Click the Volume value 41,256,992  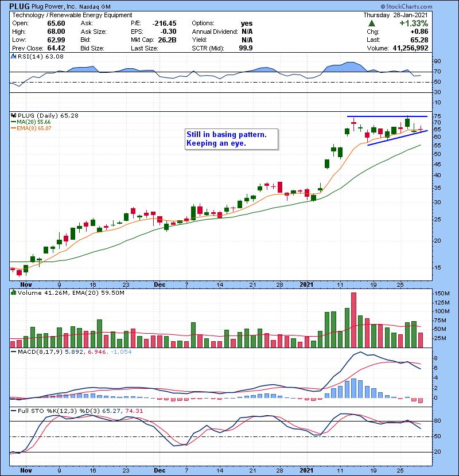pyautogui.click(x=410, y=48)
